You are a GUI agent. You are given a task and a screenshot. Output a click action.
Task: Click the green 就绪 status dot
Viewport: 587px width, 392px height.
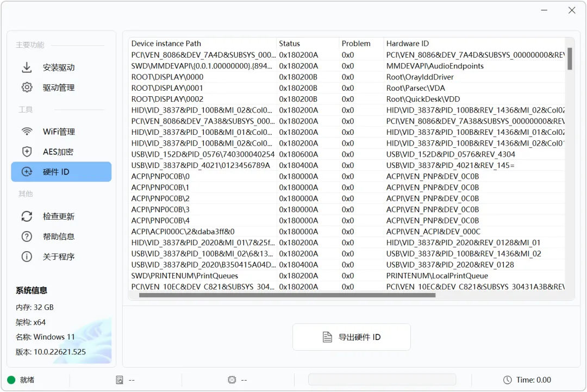(x=11, y=380)
